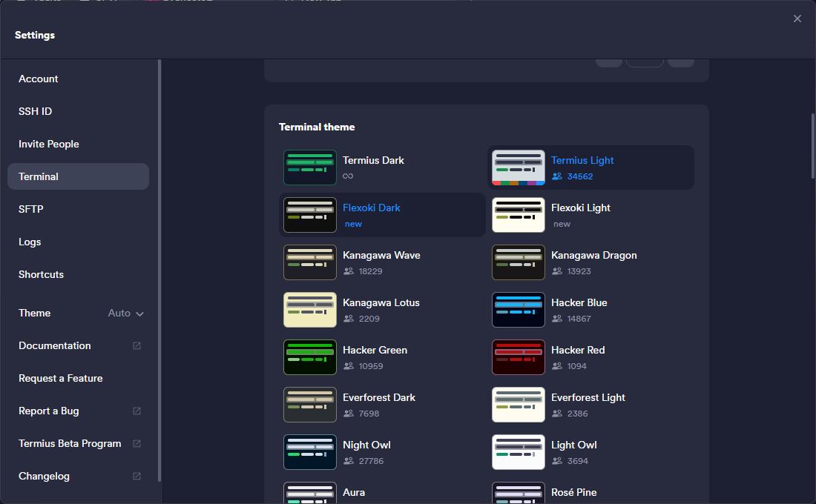Click external link icon beside Termius Beta Program
The width and height of the screenshot is (816, 504).
[137, 444]
